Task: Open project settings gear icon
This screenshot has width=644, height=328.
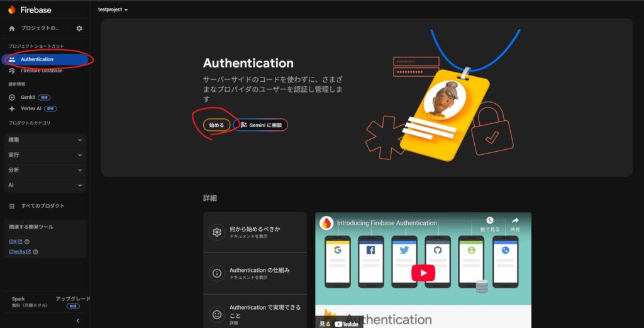Action: (79, 28)
